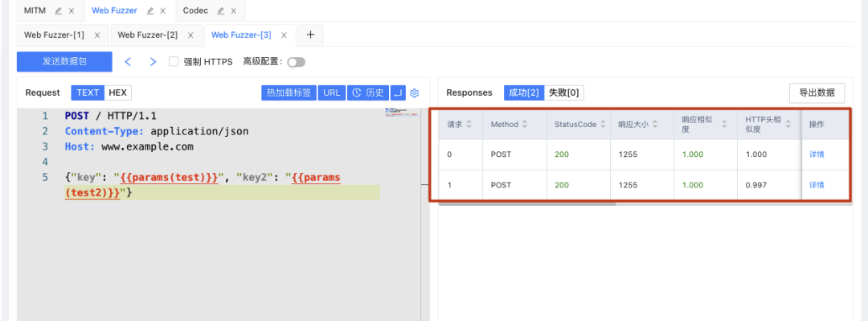Sort the table by the HTTP头相似度 column
This screenshot has height=321, width=868.
coord(788,125)
